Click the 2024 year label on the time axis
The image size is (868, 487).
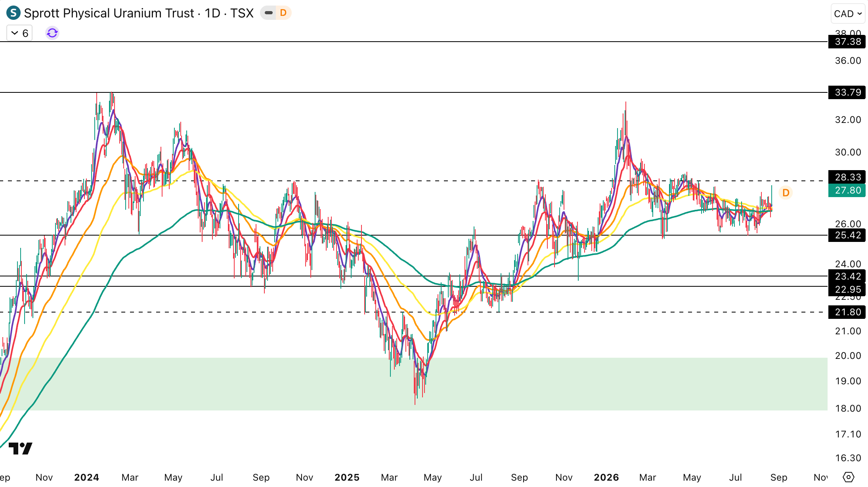tap(86, 477)
